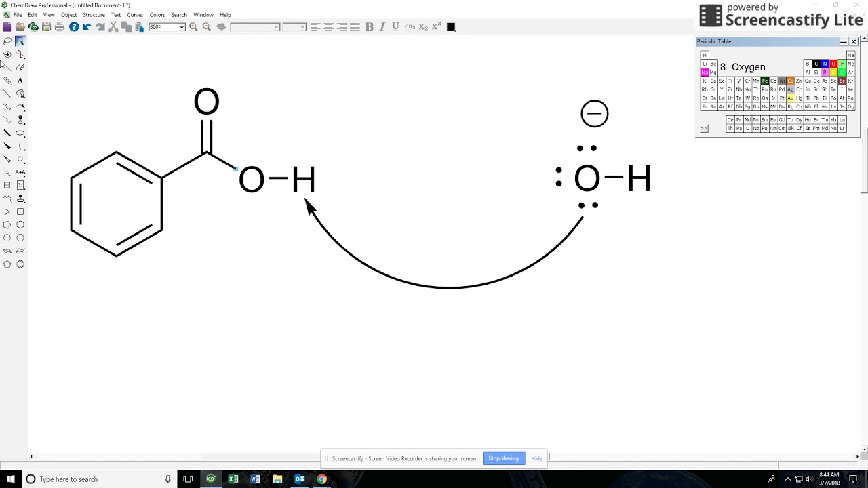
Task: Undo the last action
Action: (x=87, y=26)
